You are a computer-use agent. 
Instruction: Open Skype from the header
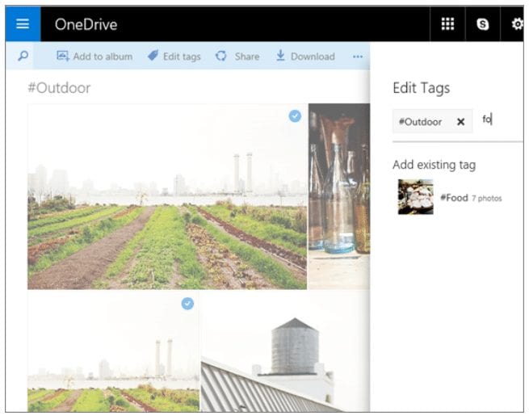point(483,24)
